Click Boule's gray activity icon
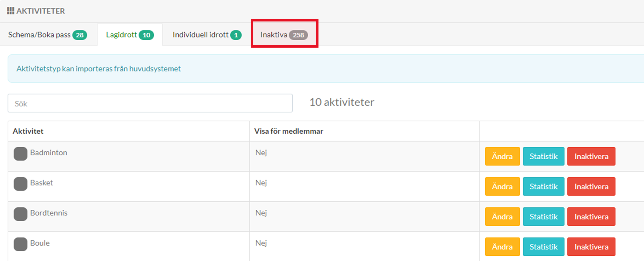The height and width of the screenshot is (261, 644). pyautogui.click(x=20, y=244)
